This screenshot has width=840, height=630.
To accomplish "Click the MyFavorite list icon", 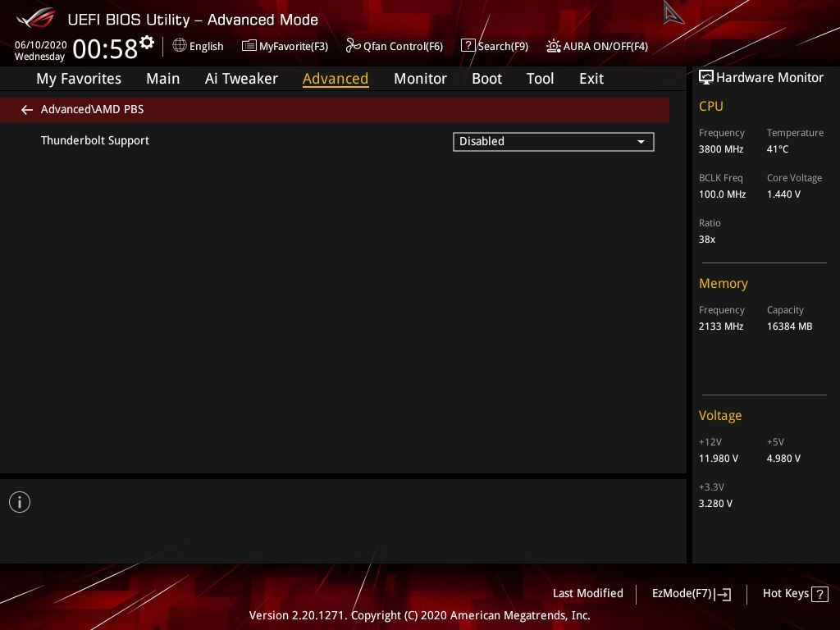I will click(249, 46).
